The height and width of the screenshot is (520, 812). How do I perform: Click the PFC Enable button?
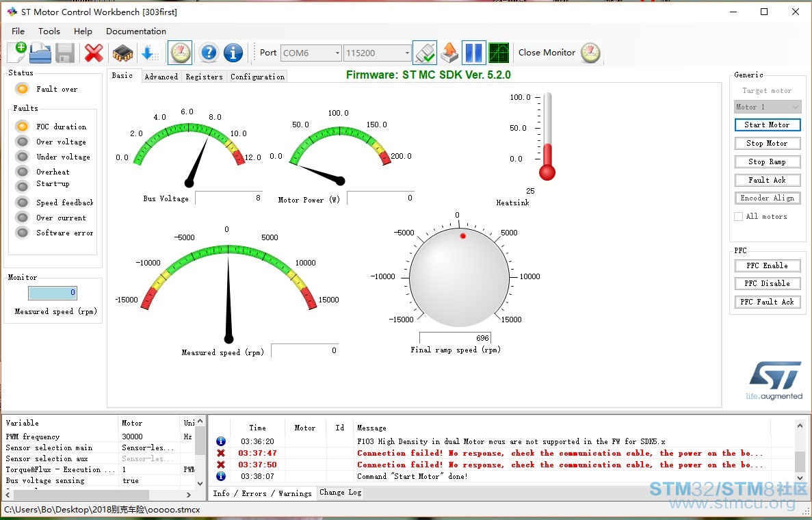[767, 265]
